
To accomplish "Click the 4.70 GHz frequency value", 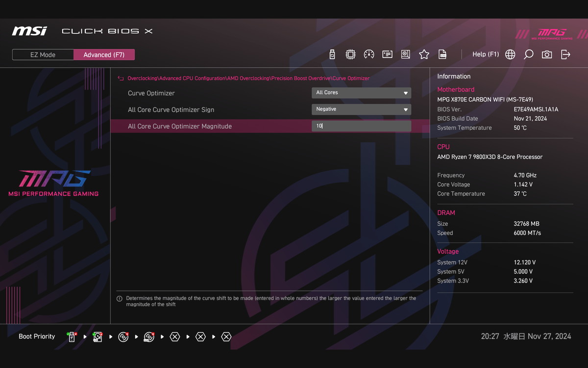I will coord(525,175).
